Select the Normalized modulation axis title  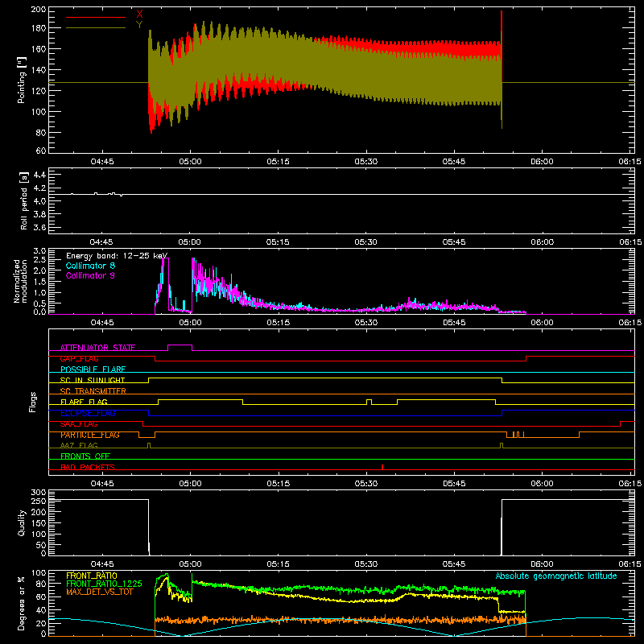point(21,281)
